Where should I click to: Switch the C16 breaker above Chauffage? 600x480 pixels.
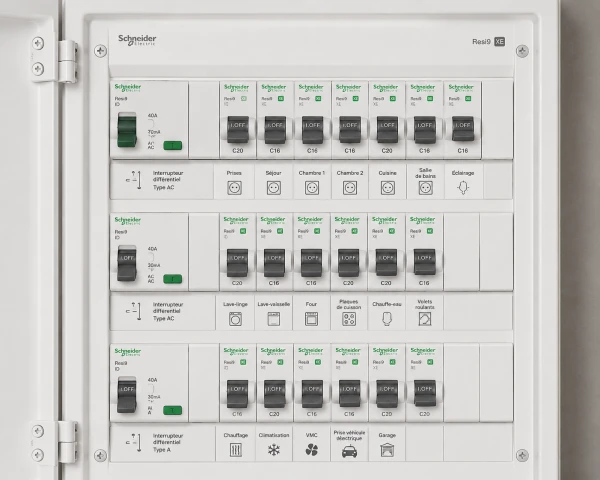[237, 393]
